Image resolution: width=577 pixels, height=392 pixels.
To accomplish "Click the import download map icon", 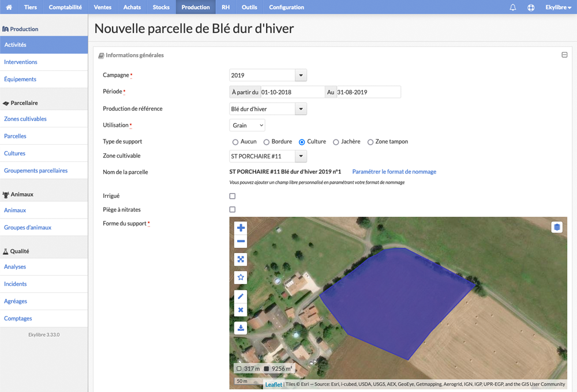I will pos(241,327).
